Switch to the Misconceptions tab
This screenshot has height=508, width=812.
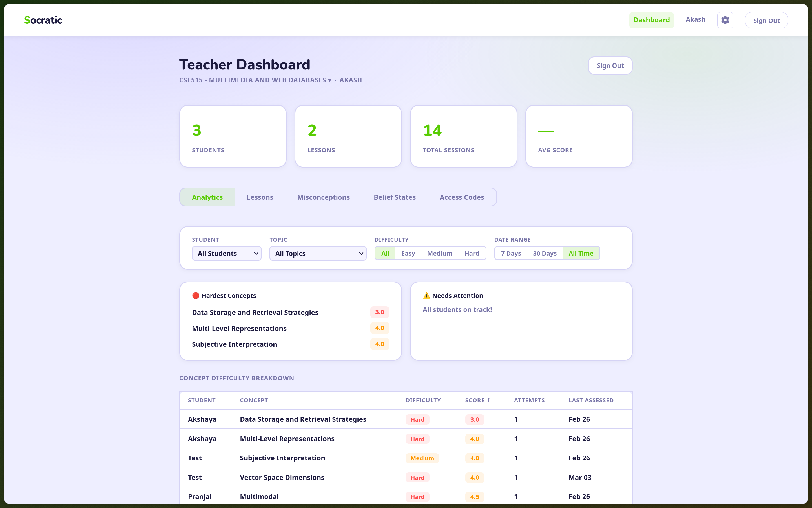[x=323, y=197]
